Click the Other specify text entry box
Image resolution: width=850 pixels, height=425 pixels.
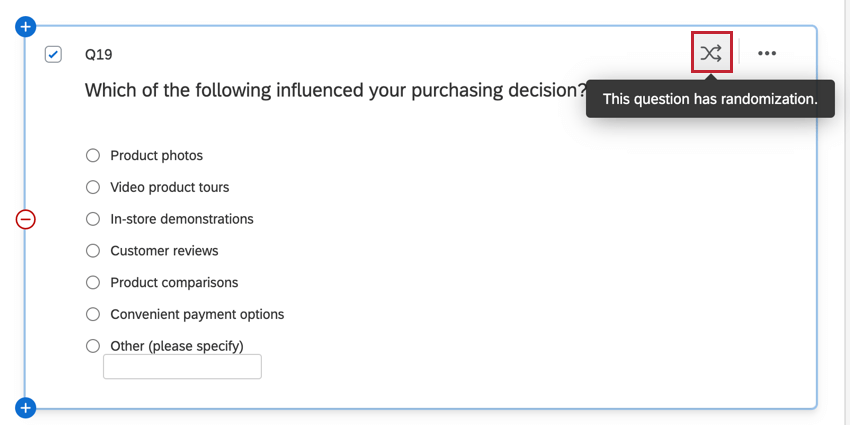pos(182,367)
